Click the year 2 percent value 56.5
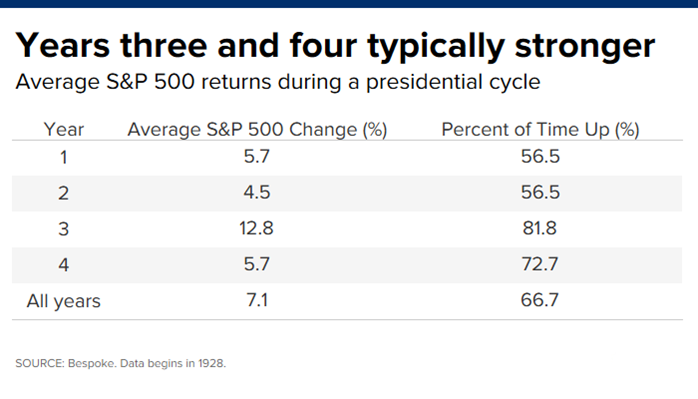Image resolution: width=698 pixels, height=399 pixels. [x=540, y=192]
